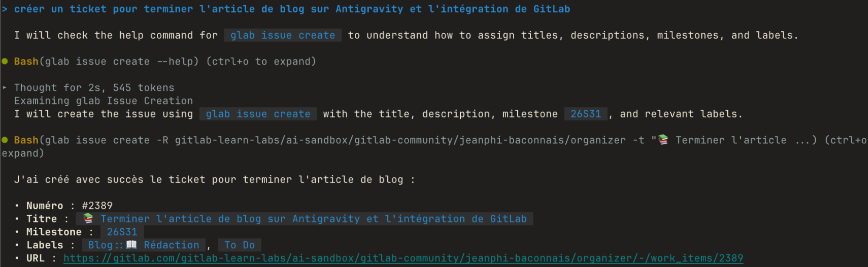The width and height of the screenshot is (868, 267).
Task: Click the open book emoji in the Blog label
Action: point(132,244)
